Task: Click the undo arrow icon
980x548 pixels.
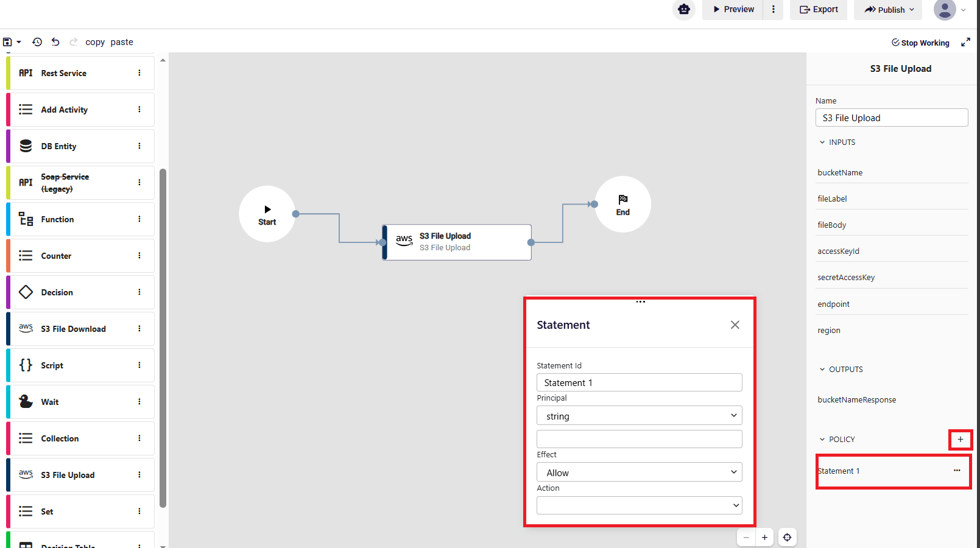Action: (55, 42)
